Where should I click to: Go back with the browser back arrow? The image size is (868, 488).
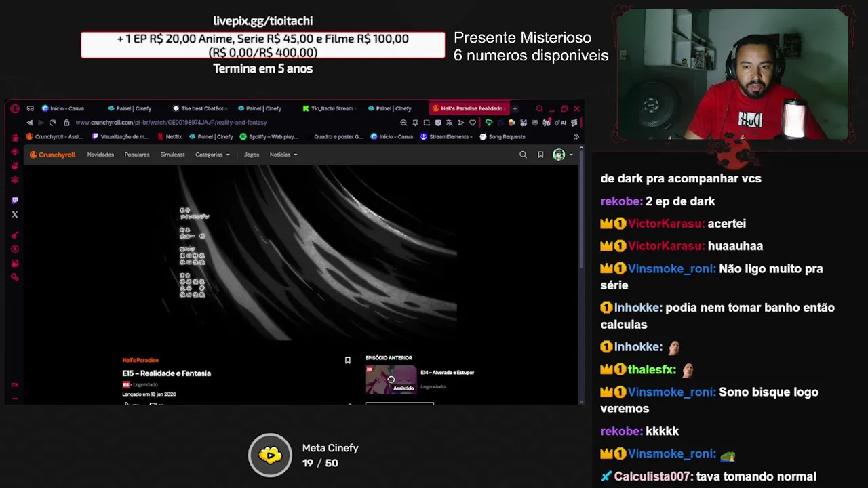click(29, 123)
